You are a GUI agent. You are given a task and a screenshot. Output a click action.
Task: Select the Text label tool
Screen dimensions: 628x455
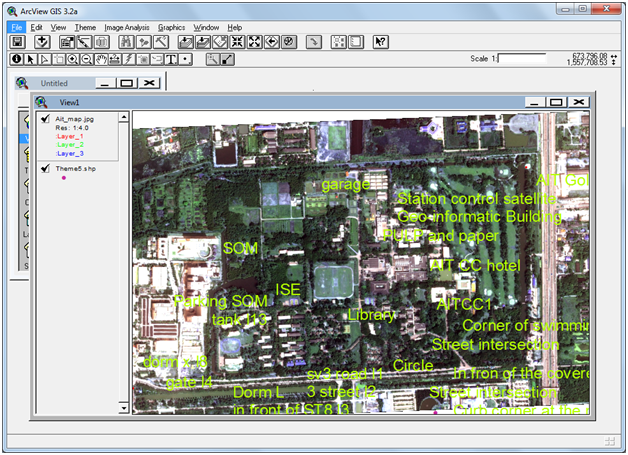(172, 59)
